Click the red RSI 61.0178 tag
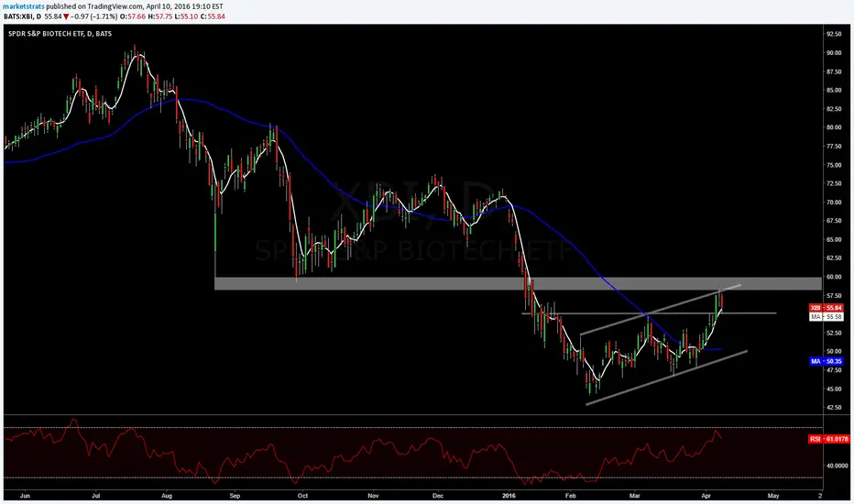 point(829,439)
